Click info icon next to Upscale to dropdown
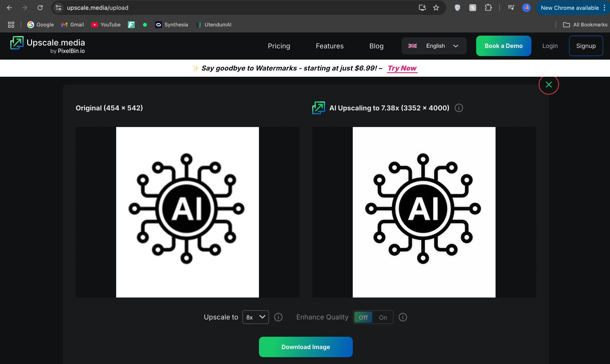610x364 pixels. pos(278,317)
